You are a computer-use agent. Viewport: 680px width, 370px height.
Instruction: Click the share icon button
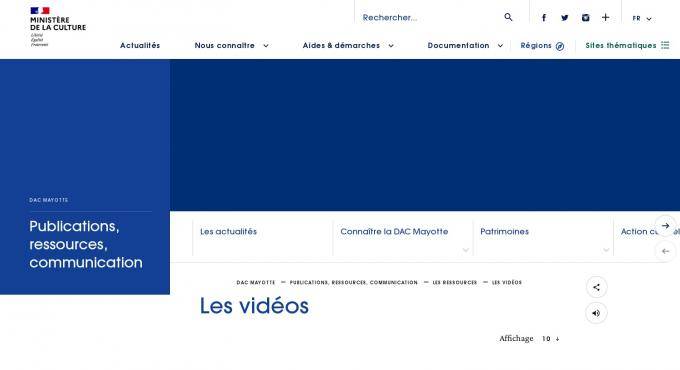[x=596, y=287]
